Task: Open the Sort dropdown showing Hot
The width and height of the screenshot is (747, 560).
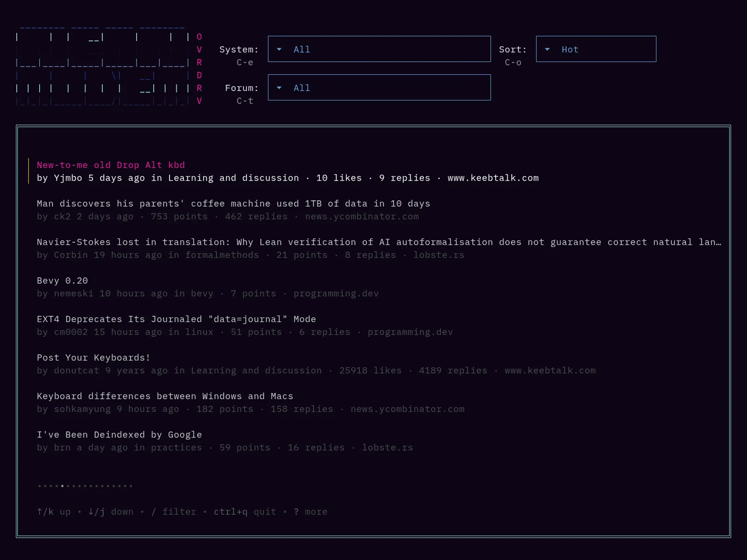Action: [596, 49]
